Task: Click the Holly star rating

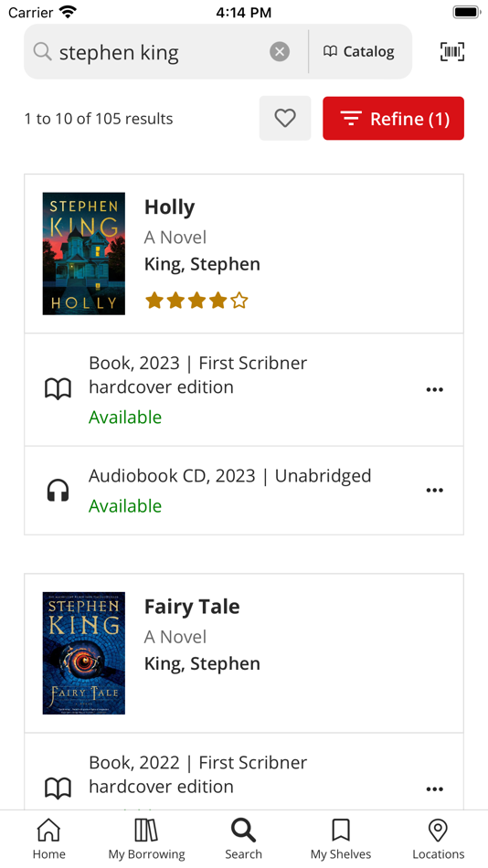Action: click(196, 301)
